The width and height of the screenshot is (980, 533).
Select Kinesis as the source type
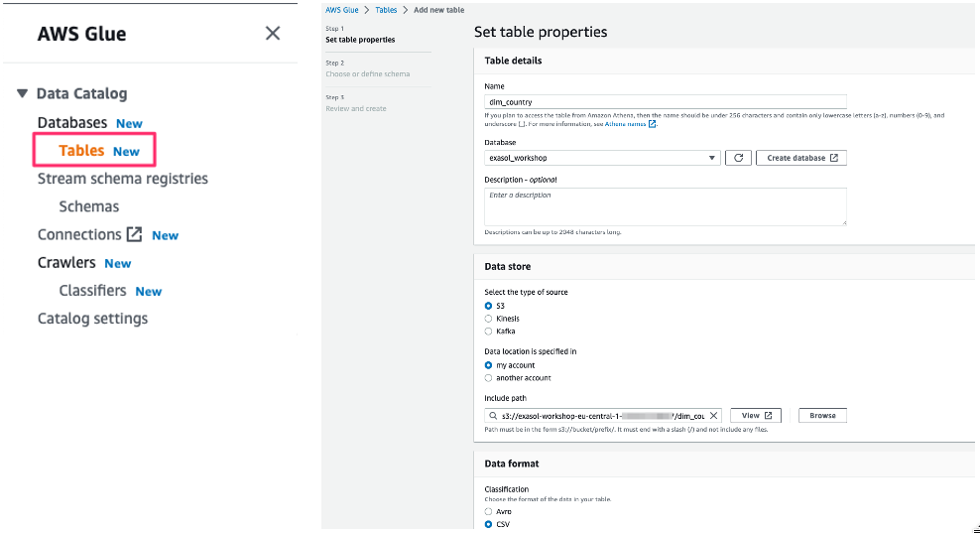click(x=489, y=319)
